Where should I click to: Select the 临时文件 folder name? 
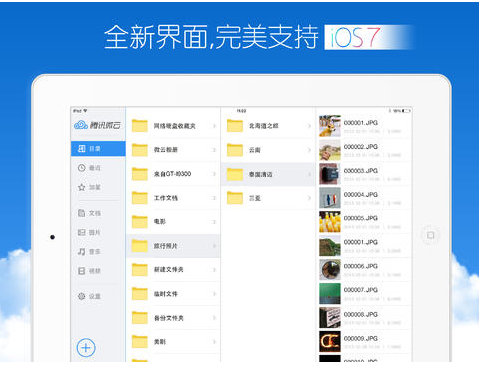165,294
